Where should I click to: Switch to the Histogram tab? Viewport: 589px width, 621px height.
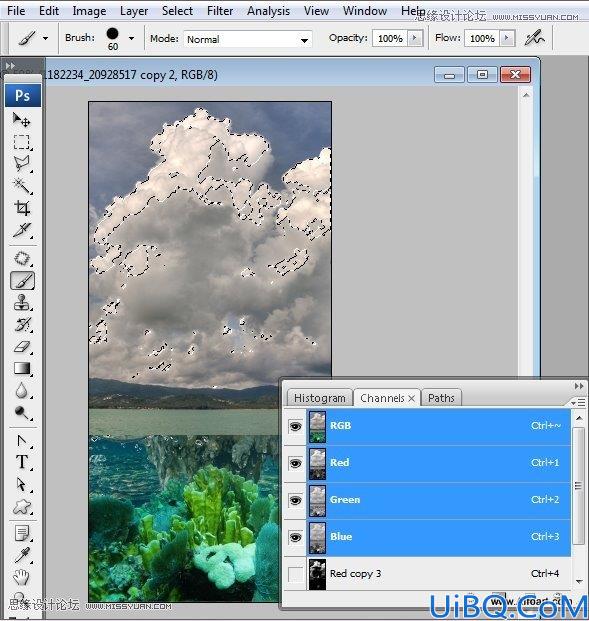pos(320,398)
